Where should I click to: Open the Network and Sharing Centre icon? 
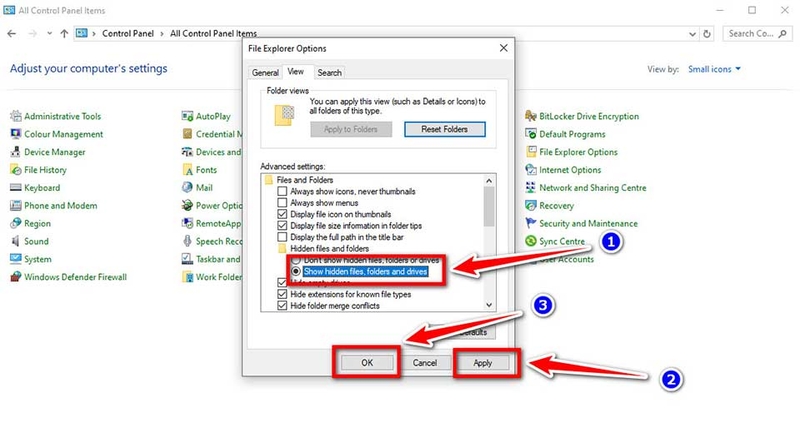coord(531,188)
